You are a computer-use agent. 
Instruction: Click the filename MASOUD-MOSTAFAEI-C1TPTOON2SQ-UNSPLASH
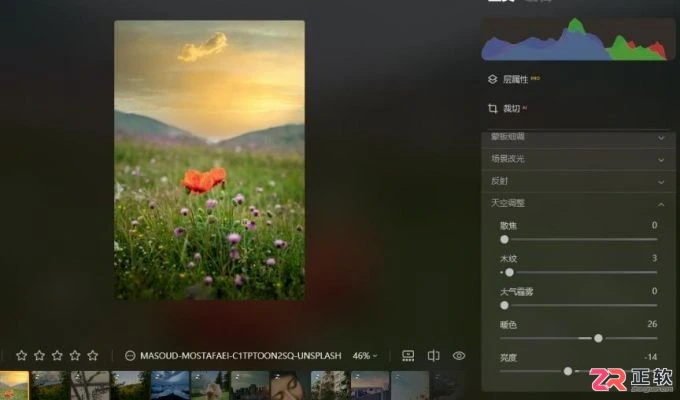click(x=241, y=356)
